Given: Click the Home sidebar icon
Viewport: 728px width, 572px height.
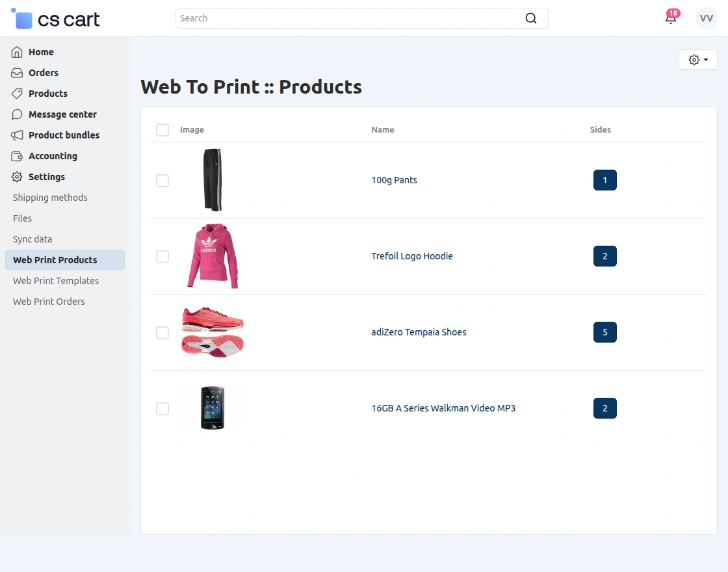Looking at the screenshot, I should (17, 52).
